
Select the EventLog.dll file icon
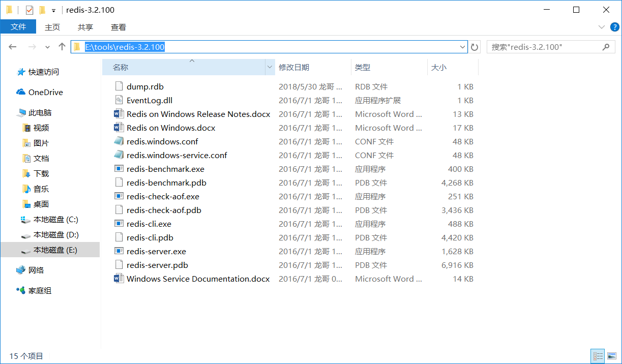pos(119,100)
